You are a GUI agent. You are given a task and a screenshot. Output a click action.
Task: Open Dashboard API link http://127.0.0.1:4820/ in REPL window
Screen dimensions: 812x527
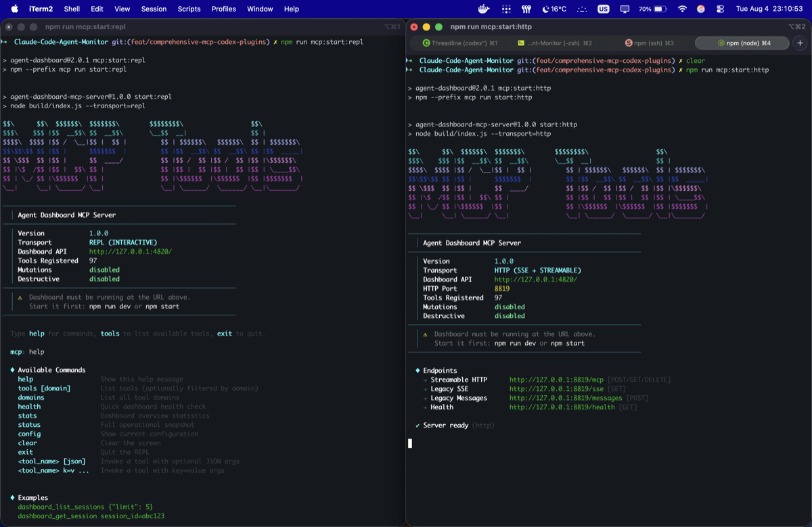coord(131,252)
